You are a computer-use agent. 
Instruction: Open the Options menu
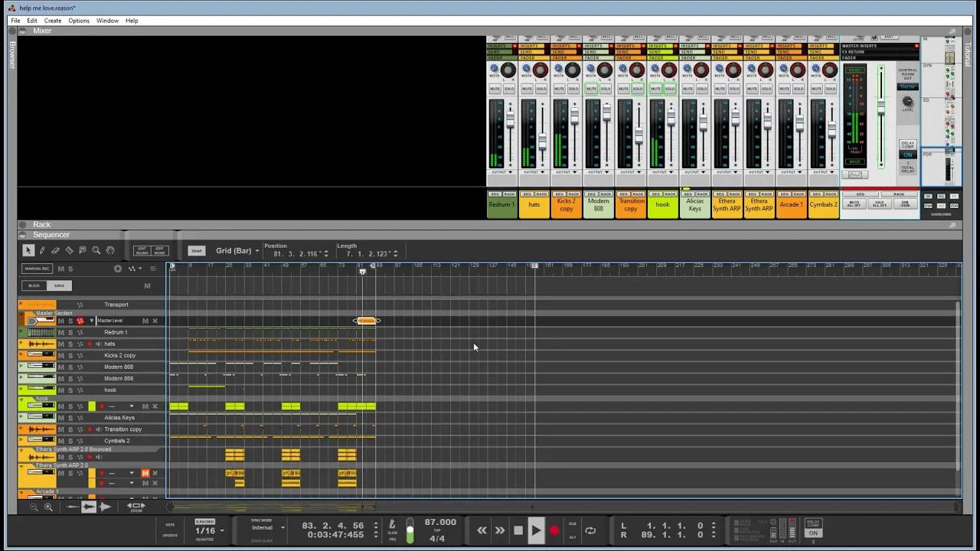pos(79,21)
